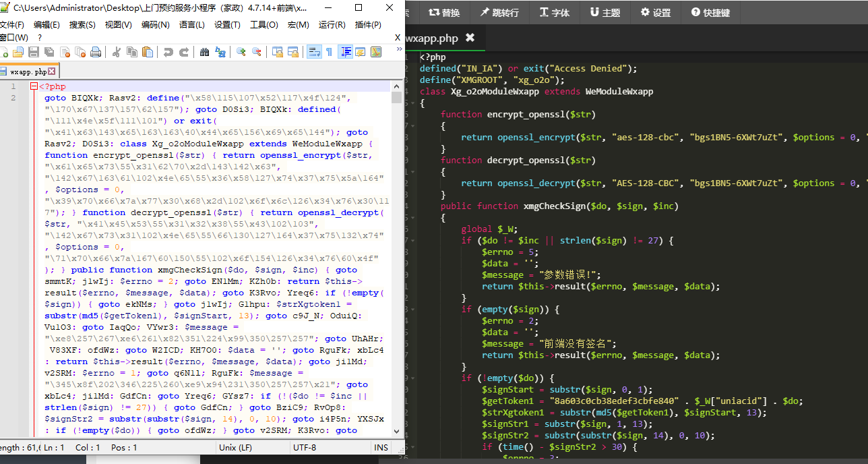Image resolution: width=868 pixels, height=464 pixels.
Task: Print the document with the printer icon
Action: click(x=96, y=52)
